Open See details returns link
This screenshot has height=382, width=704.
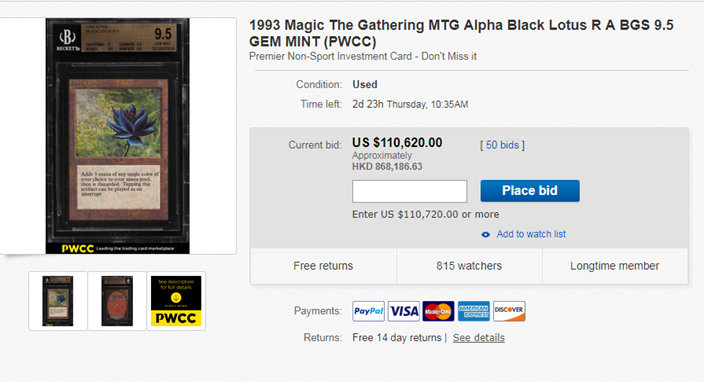click(479, 338)
